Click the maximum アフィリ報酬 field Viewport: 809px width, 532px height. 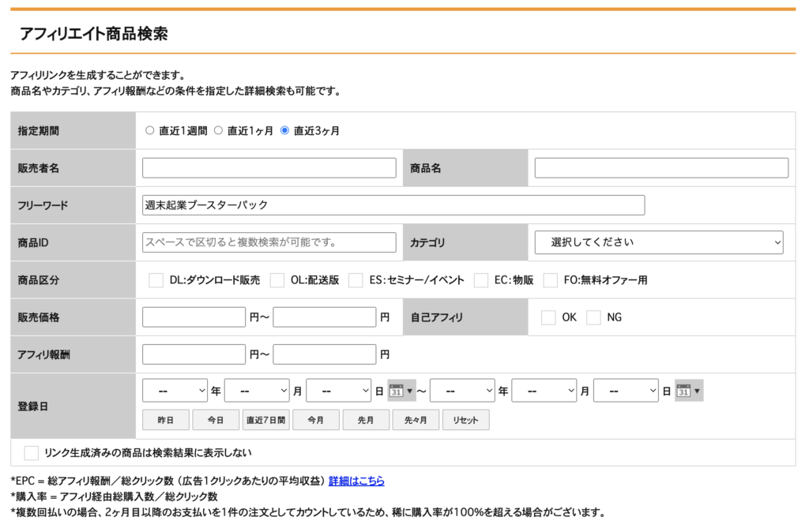[325, 354]
